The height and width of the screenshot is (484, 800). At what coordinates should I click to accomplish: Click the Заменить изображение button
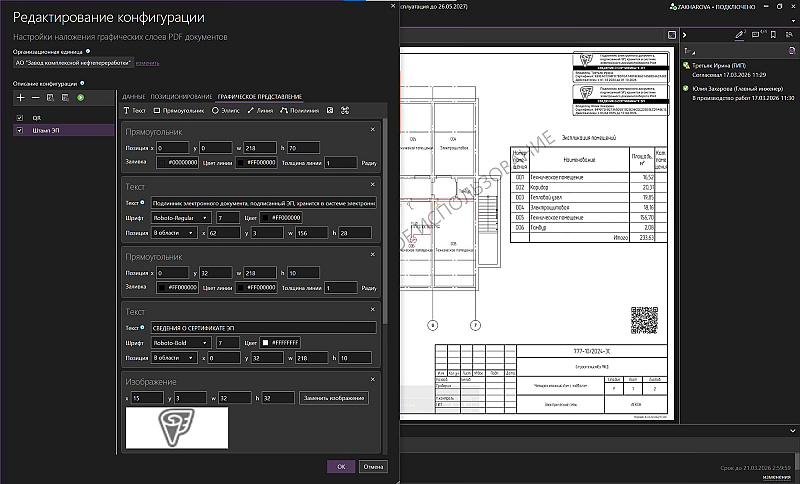(x=334, y=398)
